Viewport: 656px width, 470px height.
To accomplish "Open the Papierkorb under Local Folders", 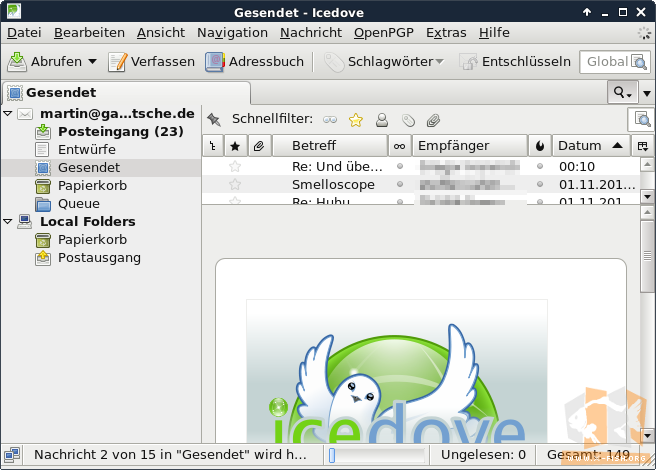I will [92, 239].
